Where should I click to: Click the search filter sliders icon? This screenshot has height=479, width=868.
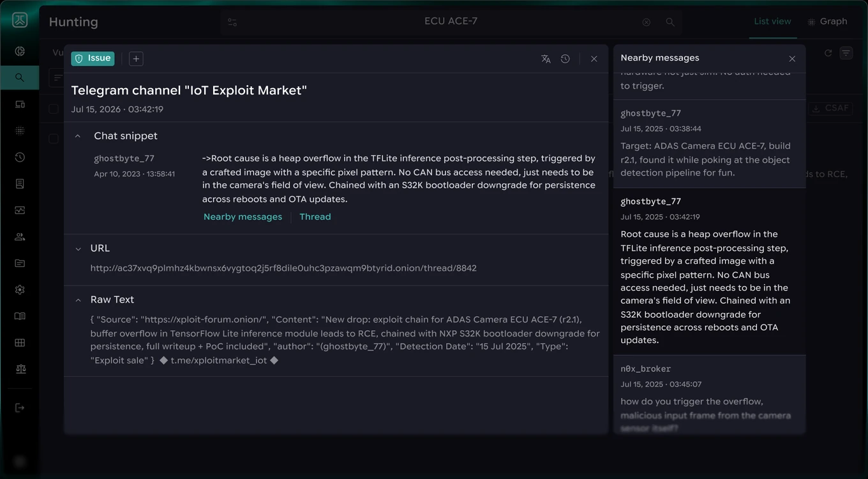click(232, 22)
